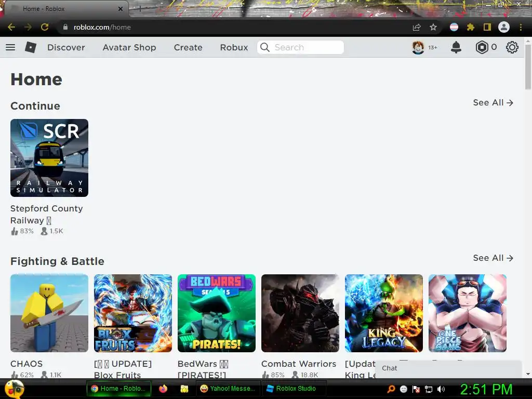The height and width of the screenshot is (399, 532).
Task: Open the Combat Warriors thumbnail
Action: click(x=300, y=313)
